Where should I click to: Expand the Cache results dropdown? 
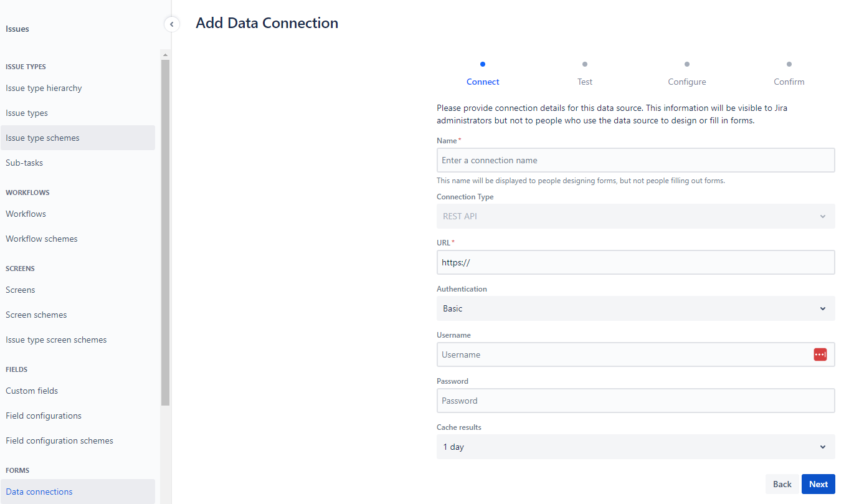(x=635, y=447)
